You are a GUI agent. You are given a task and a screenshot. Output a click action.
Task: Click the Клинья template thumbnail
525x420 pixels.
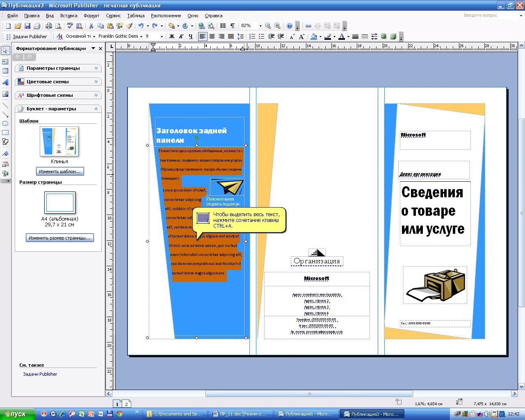click(59, 142)
